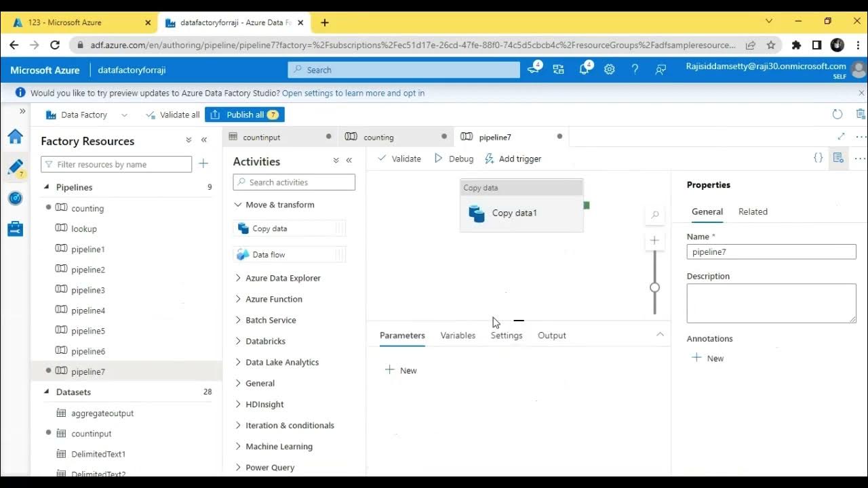
Task: Click the canvas zoom slider handle
Action: tap(654, 287)
